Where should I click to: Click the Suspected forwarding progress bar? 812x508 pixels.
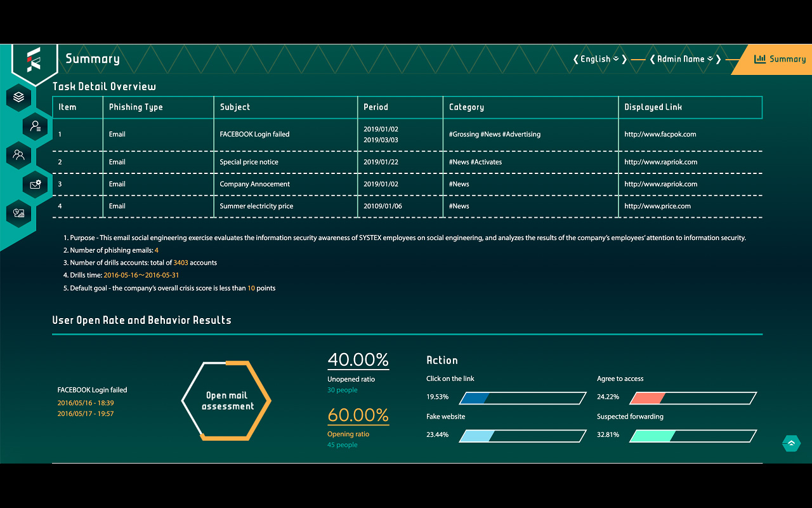[693, 436]
